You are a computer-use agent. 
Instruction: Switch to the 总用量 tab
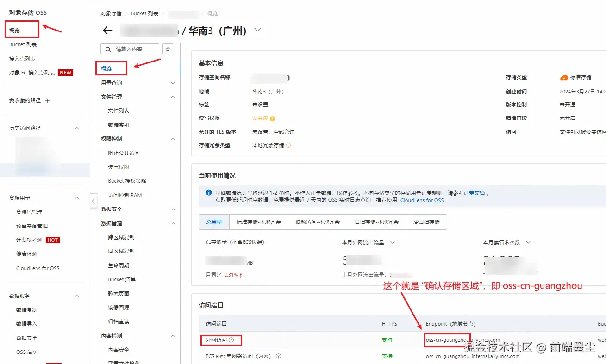click(x=214, y=222)
